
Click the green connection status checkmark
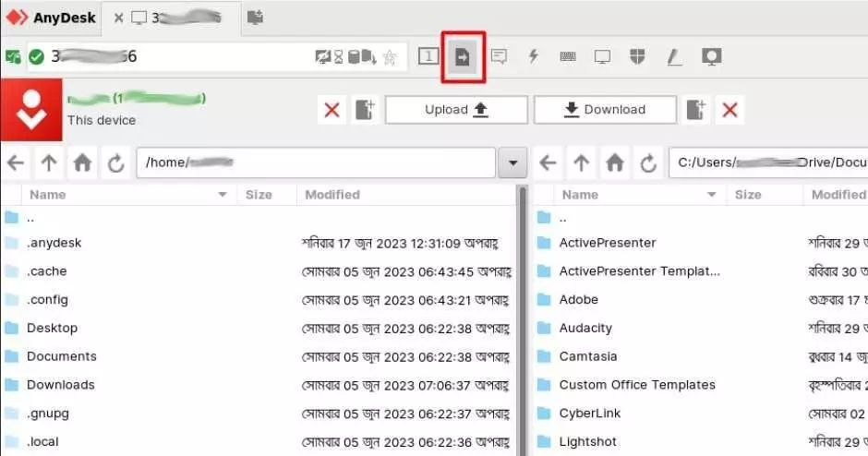coord(37,56)
